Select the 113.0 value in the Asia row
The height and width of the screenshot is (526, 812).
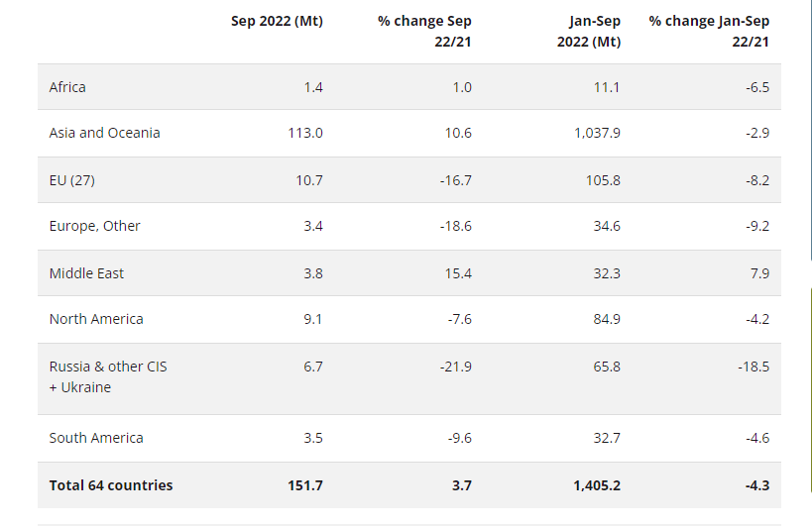pyautogui.click(x=304, y=133)
